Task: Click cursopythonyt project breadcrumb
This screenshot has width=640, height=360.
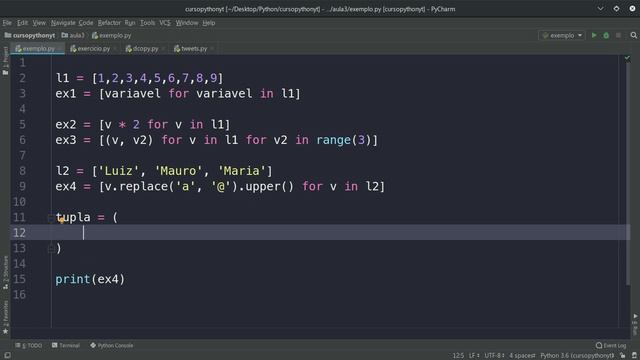Action: click(x=30, y=36)
